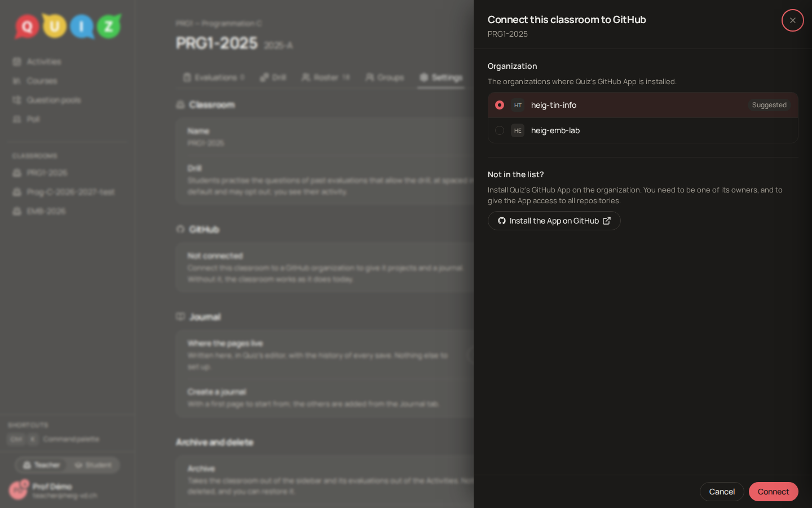Click the heig-tin-info organization name
This screenshot has width=812, height=508.
[x=554, y=105]
